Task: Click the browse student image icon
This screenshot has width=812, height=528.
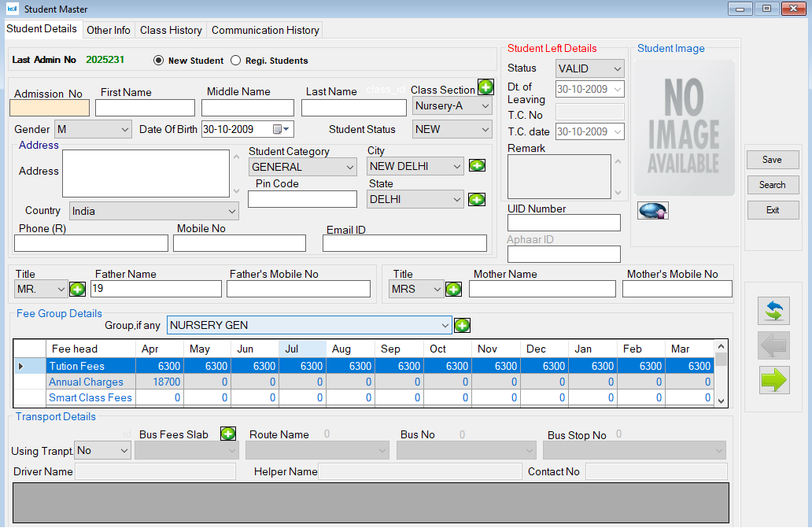Action: [x=652, y=210]
